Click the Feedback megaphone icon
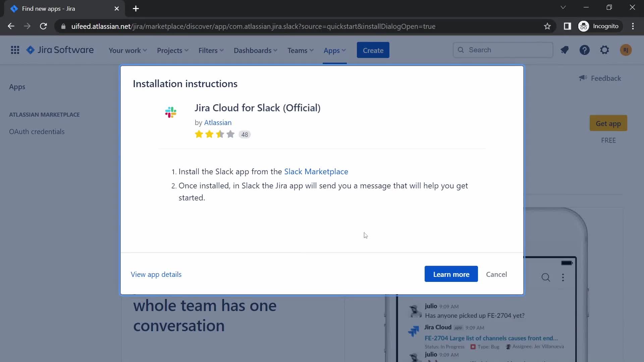Viewport: 644px width, 362px height. coord(583,78)
